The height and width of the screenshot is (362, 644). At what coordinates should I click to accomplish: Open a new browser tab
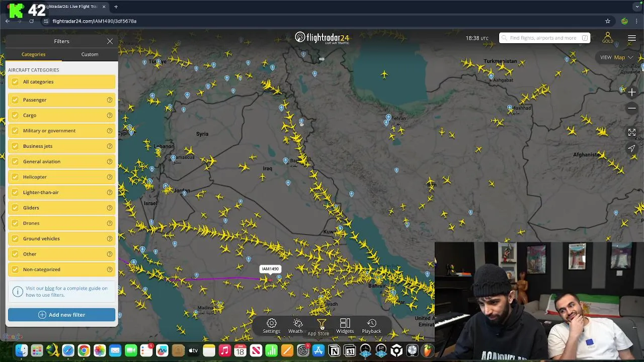pyautogui.click(x=116, y=7)
